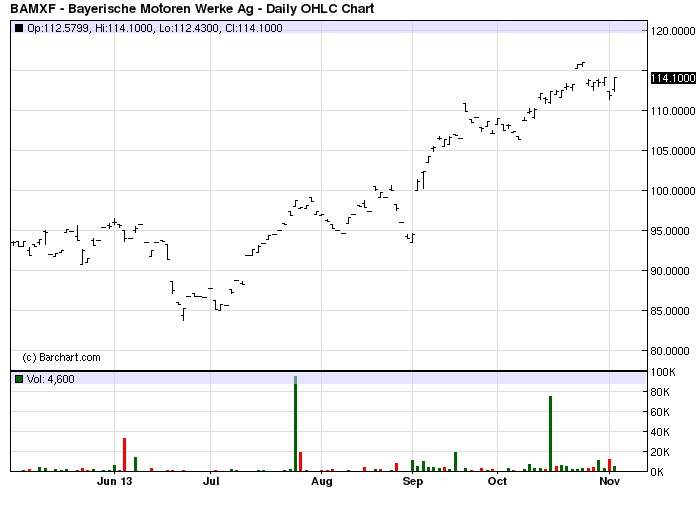Click the 40K volume axis label
700x512 pixels.
point(660,432)
